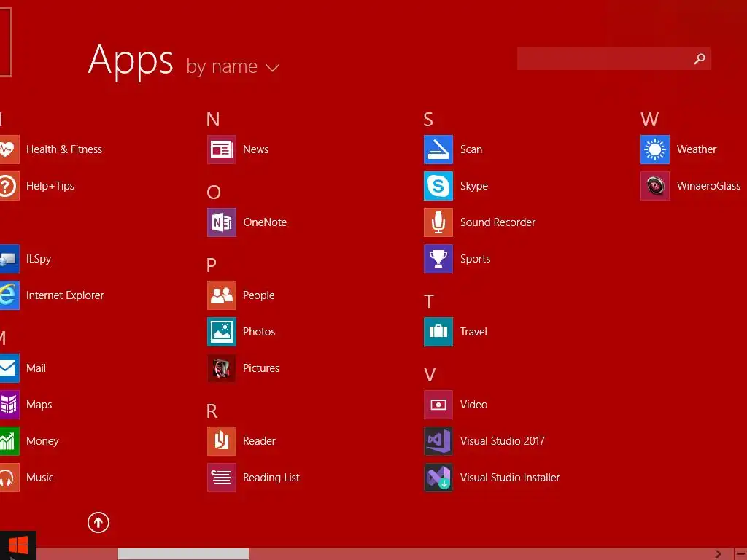Jump via the T letter header
Viewport: 747px width, 560px height.
[x=429, y=302]
